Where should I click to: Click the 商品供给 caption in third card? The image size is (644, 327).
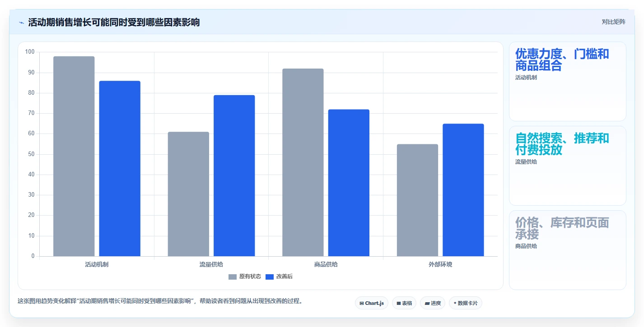tap(526, 246)
